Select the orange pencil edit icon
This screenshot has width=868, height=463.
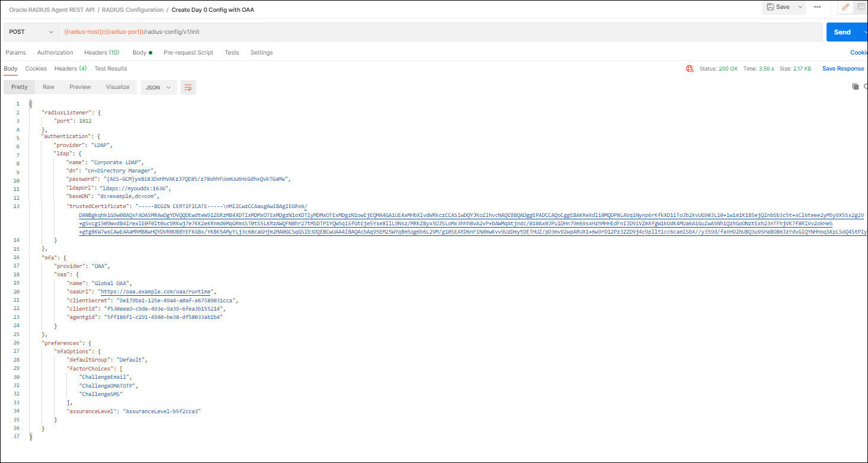[845, 7]
